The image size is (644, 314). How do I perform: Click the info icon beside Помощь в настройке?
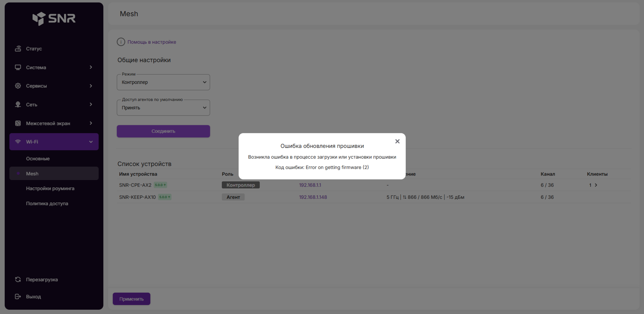point(121,42)
